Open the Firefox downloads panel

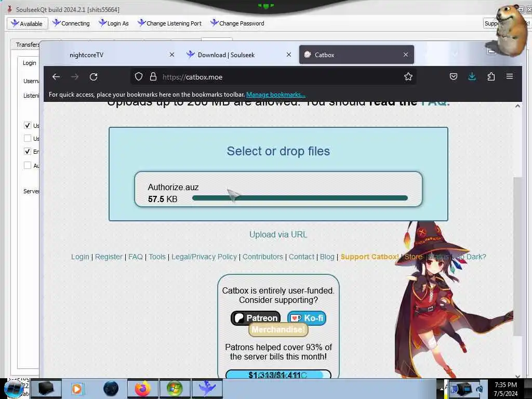coord(472,76)
